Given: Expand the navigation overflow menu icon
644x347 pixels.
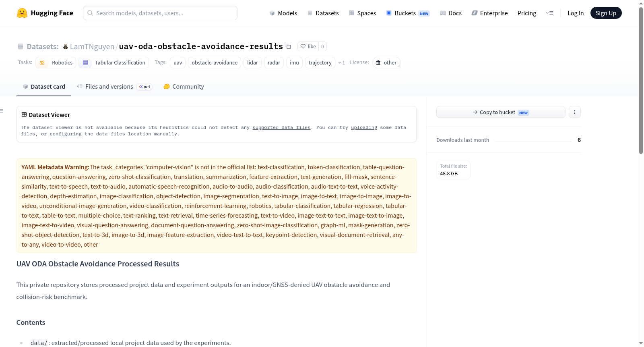Looking at the screenshot, I should pos(549,13).
